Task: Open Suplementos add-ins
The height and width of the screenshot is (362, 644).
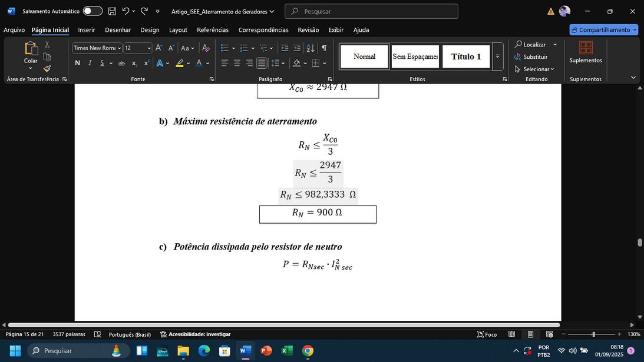Action: click(585, 52)
